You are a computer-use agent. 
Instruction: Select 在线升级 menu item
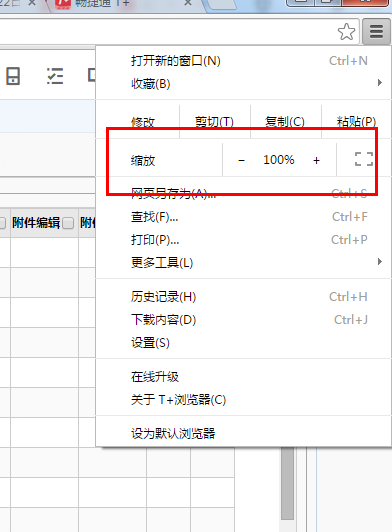click(x=243, y=377)
